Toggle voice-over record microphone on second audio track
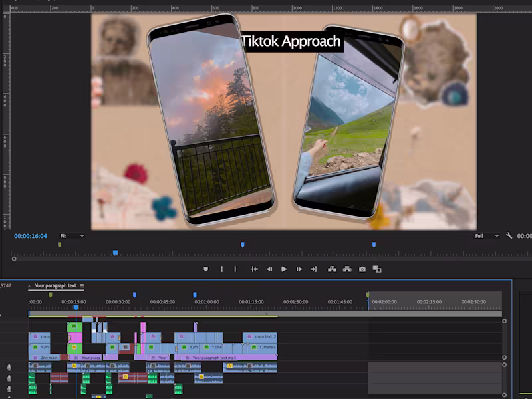Screen dimensions: 532x399 9,378
